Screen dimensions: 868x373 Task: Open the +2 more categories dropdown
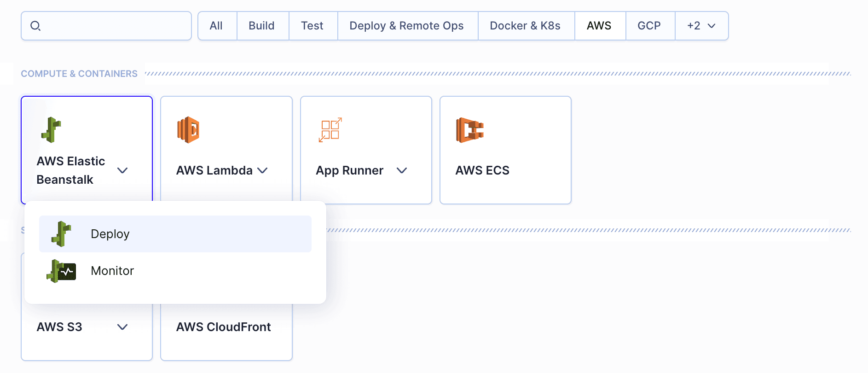tap(701, 26)
